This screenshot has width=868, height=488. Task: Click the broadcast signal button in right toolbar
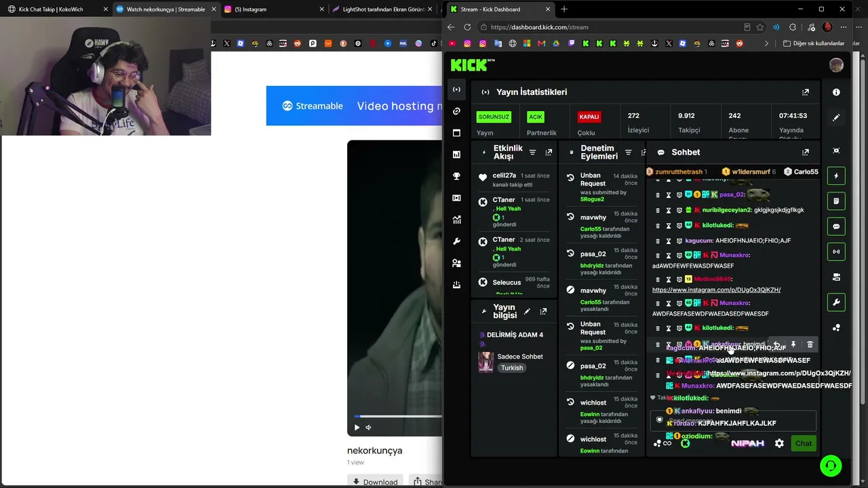point(836,251)
